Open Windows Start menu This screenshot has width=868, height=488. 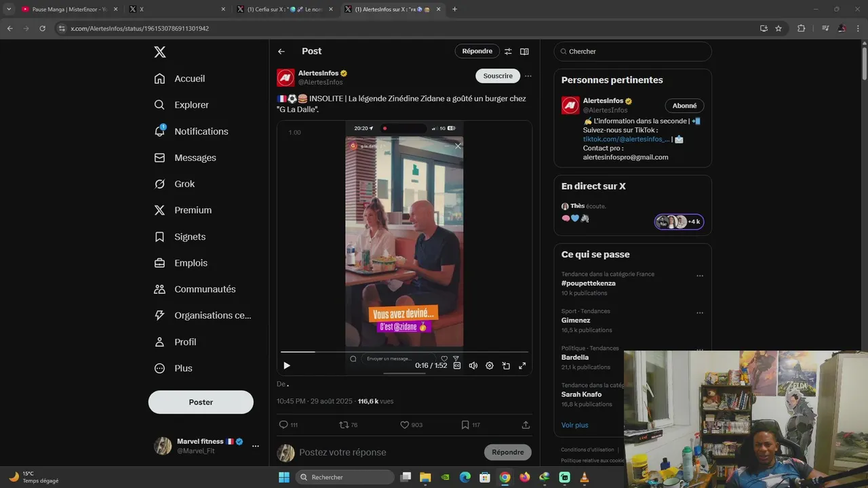(x=284, y=477)
